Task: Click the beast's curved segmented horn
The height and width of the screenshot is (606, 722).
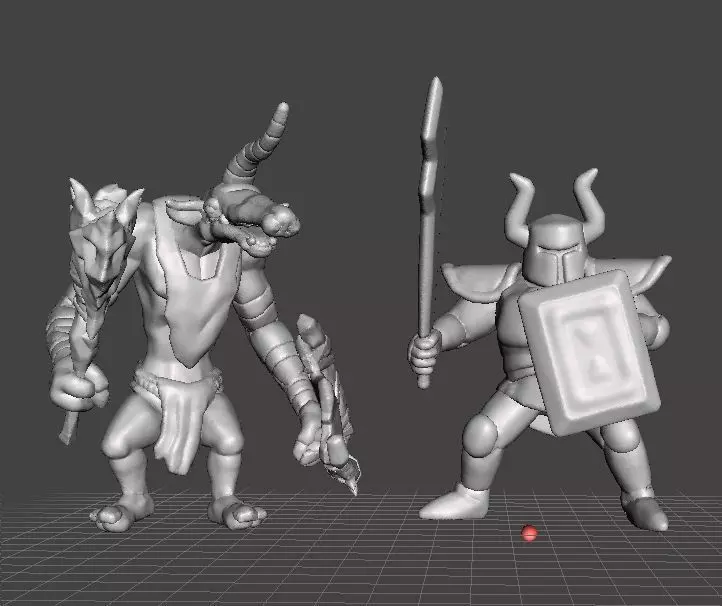Action: (x=257, y=145)
